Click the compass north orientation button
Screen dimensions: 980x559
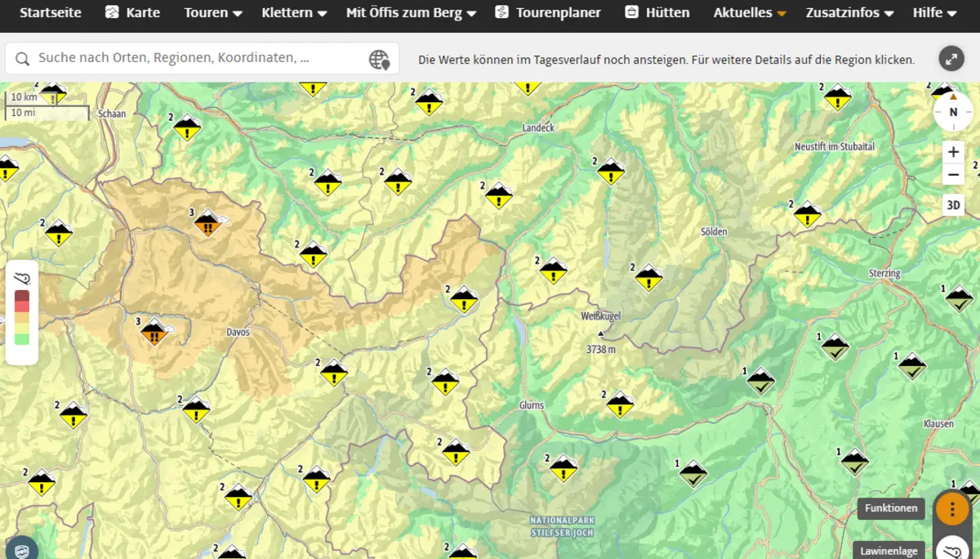click(x=953, y=112)
